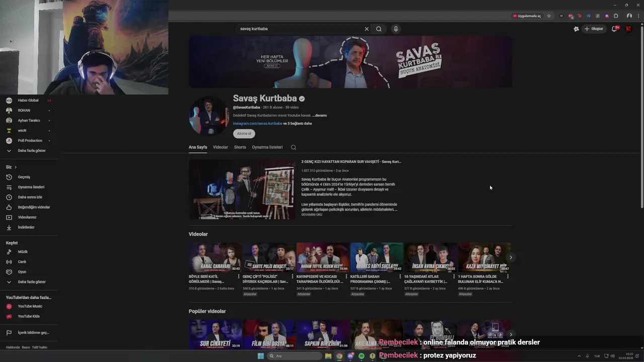Show next videos in Videolar row
The image size is (644, 362).
pyautogui.click(x=511, y=257)
